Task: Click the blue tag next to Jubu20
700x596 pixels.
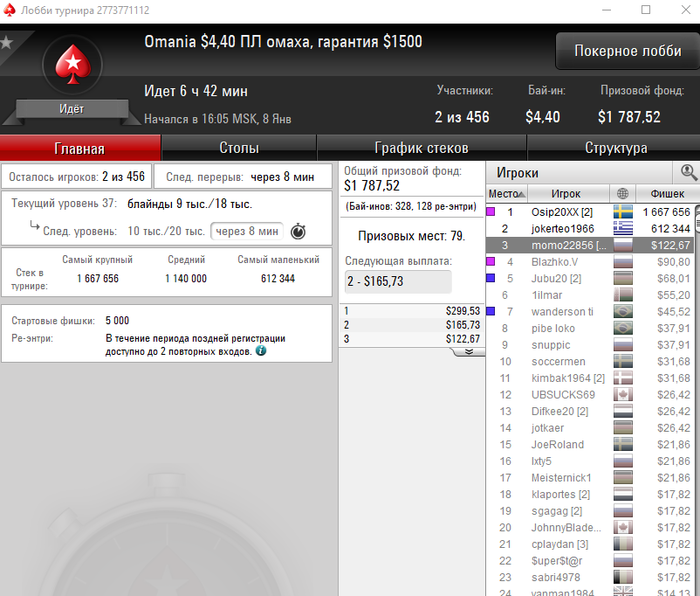Action: (x=491, y=278)
